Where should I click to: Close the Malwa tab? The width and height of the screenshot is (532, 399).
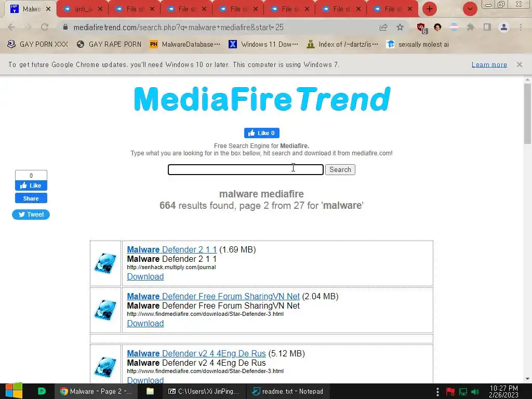[x=48, y=9]
